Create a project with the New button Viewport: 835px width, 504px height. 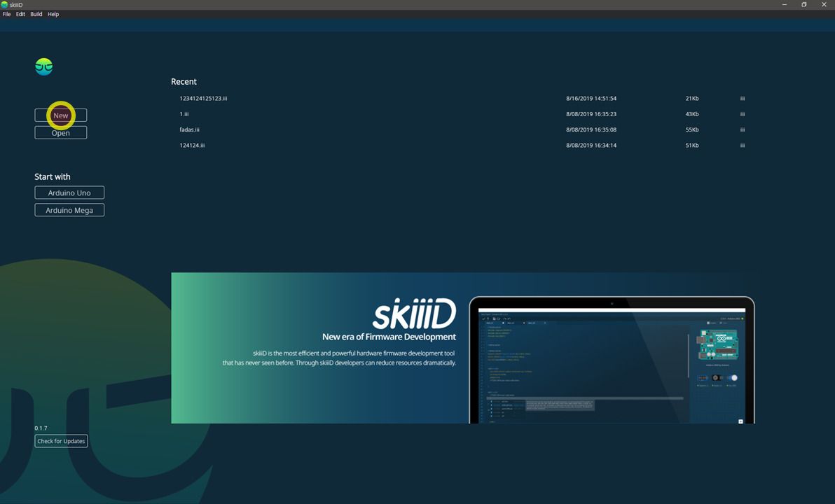(x=61, y=115)
